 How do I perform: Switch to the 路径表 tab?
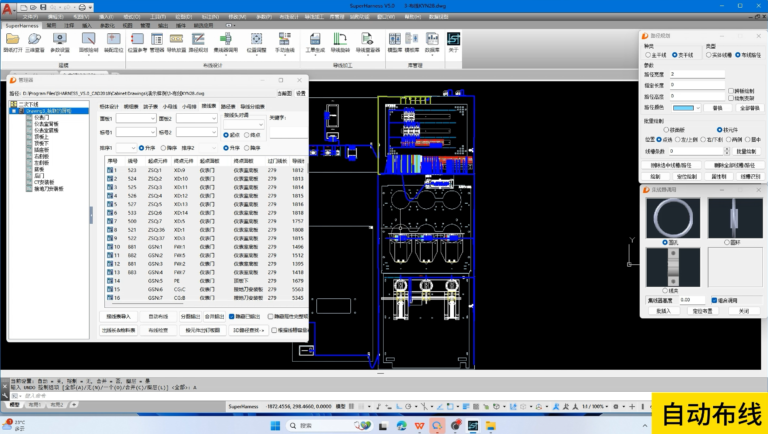click(228, 106)
